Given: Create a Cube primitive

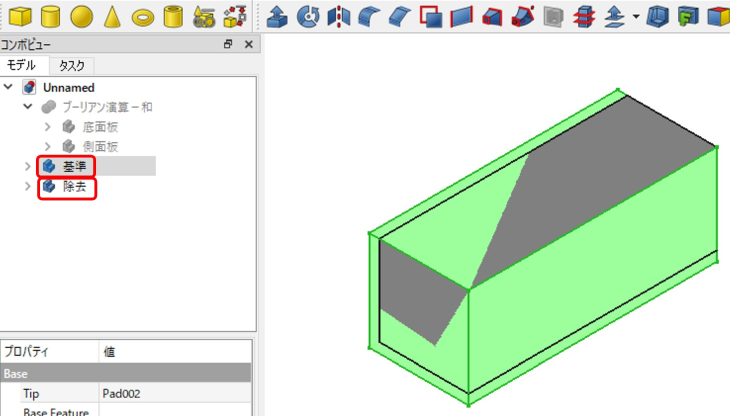Looking at the screenshot, I should click(x=20, y=17).
